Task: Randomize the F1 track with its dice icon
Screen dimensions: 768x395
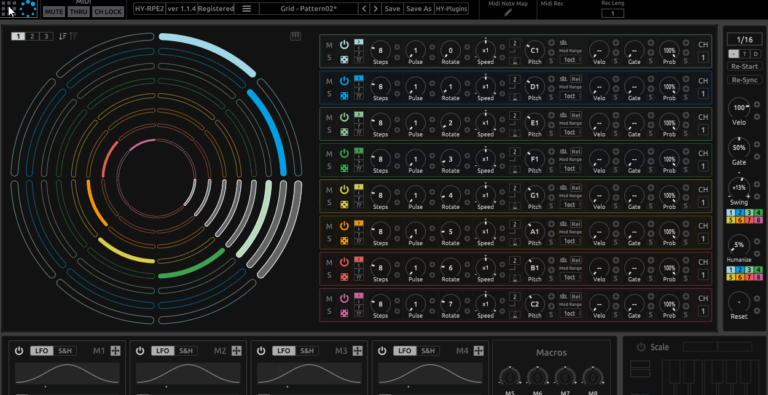Action: coord(344,168)
